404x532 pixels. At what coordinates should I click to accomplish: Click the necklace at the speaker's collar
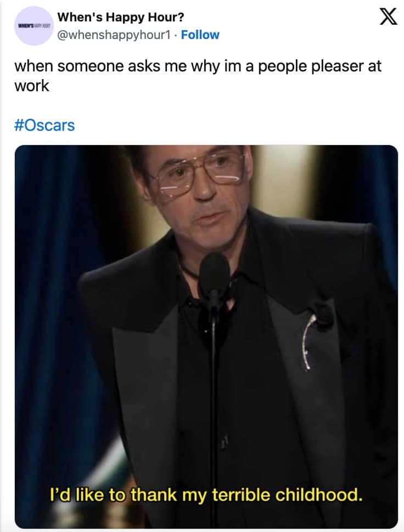(x=189, y=270)
